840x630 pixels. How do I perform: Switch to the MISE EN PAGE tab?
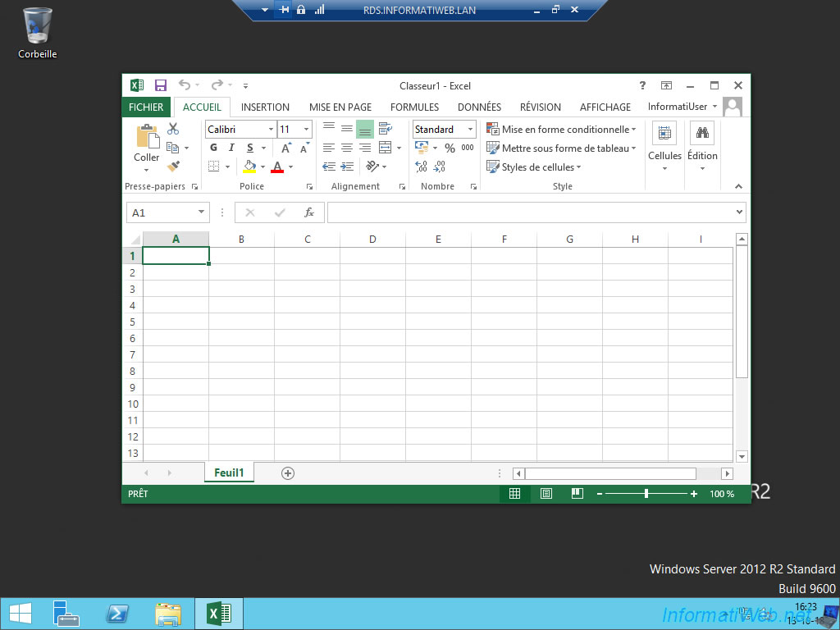(340, 107)
